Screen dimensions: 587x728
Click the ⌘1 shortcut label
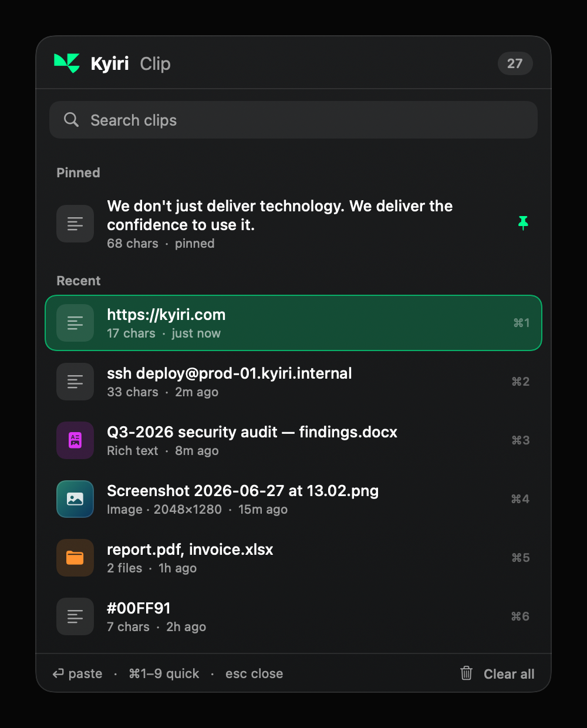521,323
